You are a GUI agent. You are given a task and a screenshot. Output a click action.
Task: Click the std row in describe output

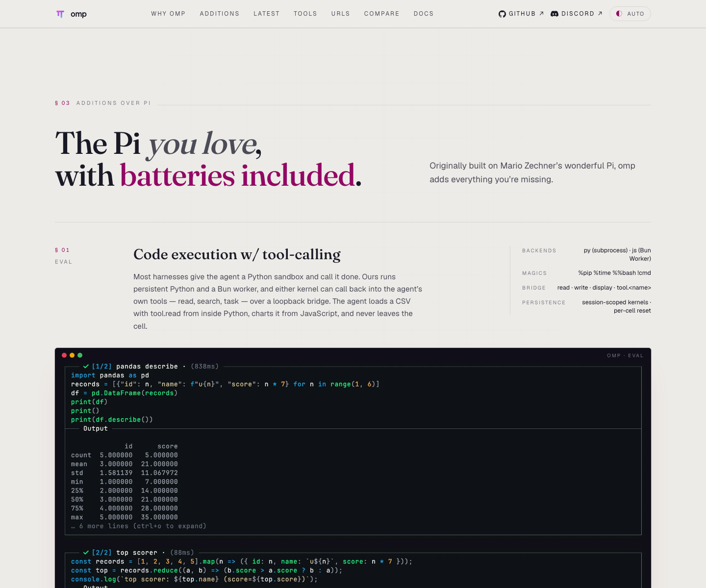click(x=125, y=473)
